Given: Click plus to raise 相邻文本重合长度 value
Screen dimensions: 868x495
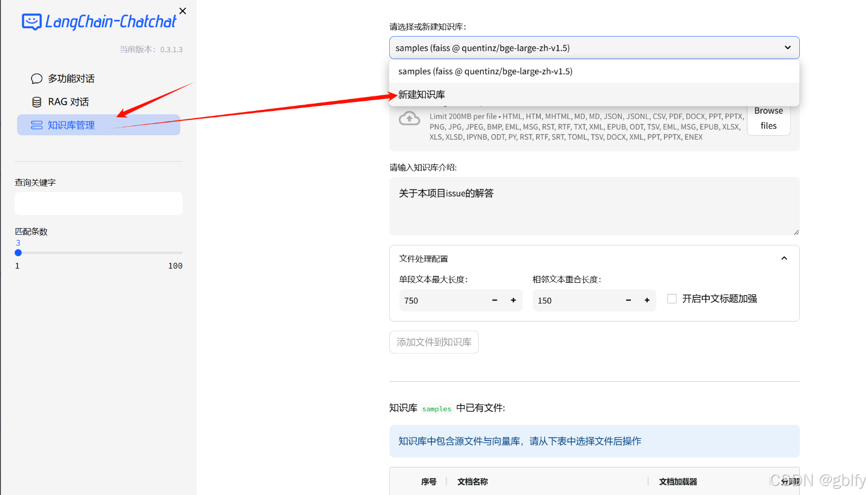Looking at the screenshot, I should 647,300.
